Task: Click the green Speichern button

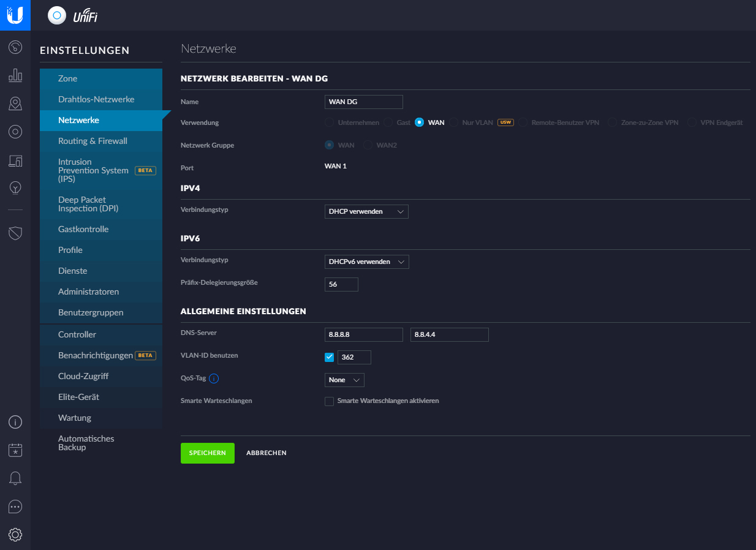Action: click(208, 453)
